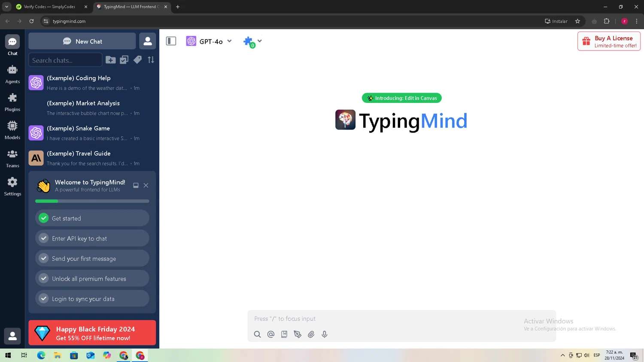
Task: Click the Instalar app button
Action: (556, 21)
